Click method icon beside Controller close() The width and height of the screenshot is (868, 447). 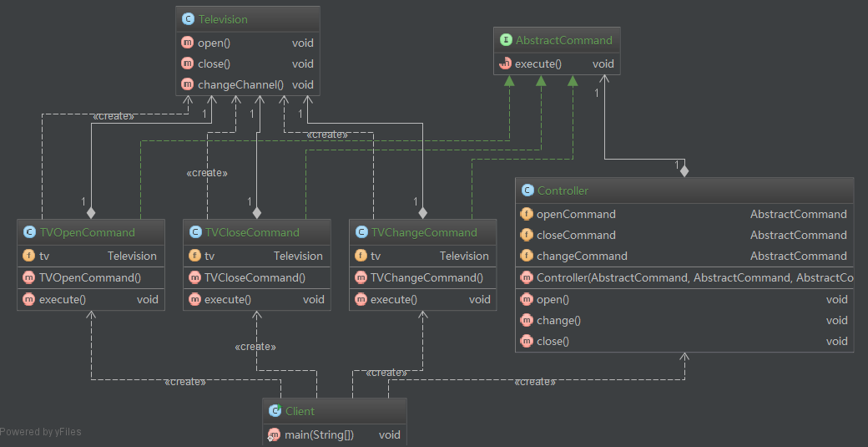pyautogui.click(x=527, y=341)
